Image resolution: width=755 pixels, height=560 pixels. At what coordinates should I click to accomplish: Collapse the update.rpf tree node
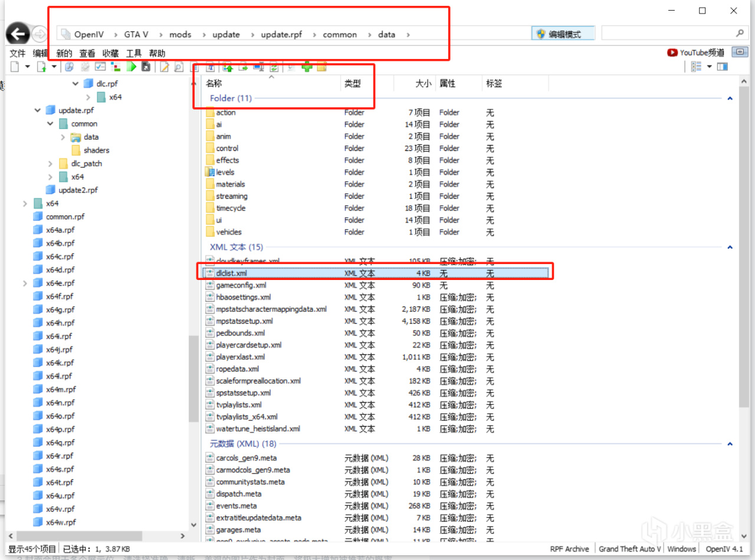[x=38, y=110]
